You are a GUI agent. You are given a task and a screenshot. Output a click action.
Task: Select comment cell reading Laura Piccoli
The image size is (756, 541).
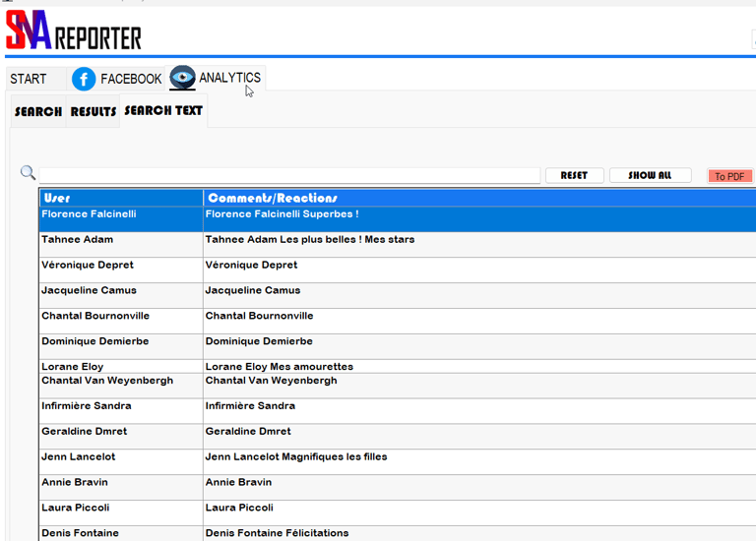(x=479, y=513)
